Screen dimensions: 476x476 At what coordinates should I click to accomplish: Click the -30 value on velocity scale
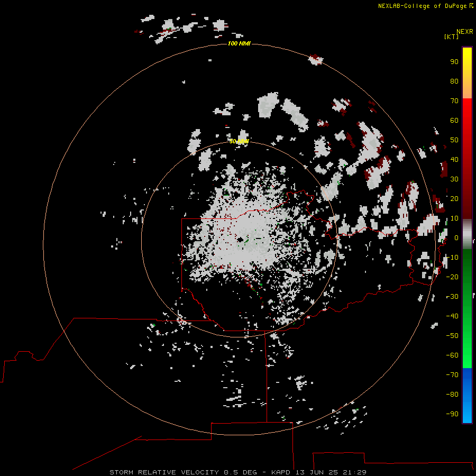[452, 297]
